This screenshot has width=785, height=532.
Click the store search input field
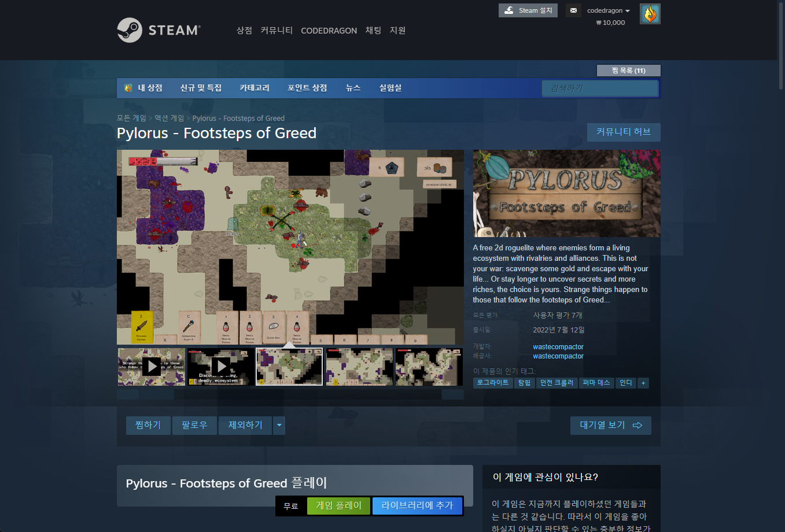(600, 88)
